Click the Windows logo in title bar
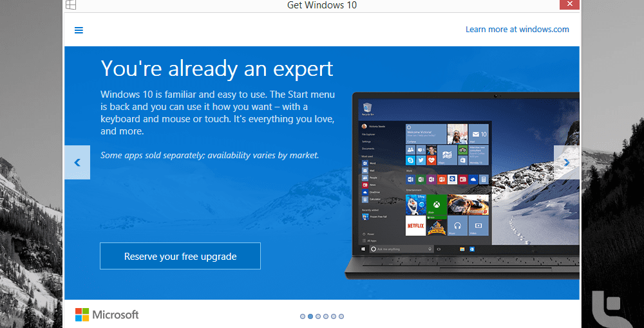644x328 pixels. pyautogui.click(x=71, y=5)
